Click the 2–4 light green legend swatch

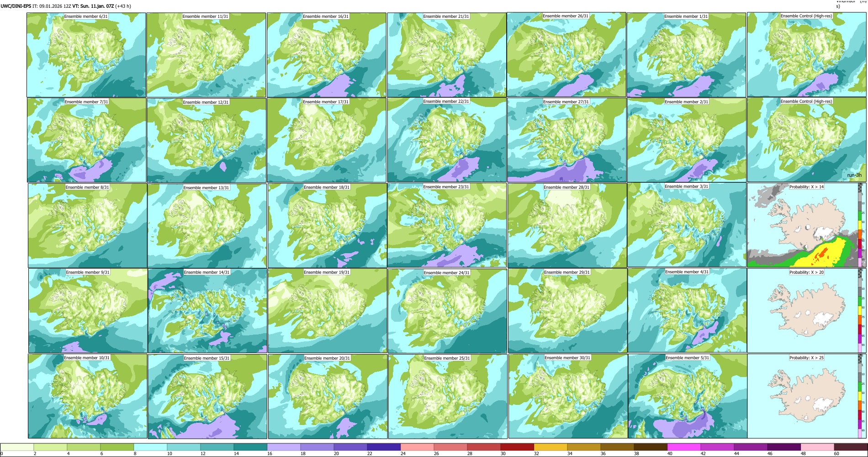coord(50,447)
